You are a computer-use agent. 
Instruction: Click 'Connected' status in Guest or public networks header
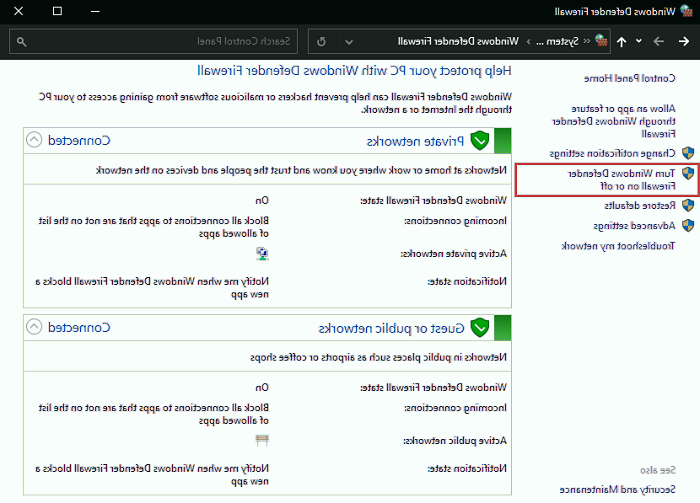click(x=79, y=328)
